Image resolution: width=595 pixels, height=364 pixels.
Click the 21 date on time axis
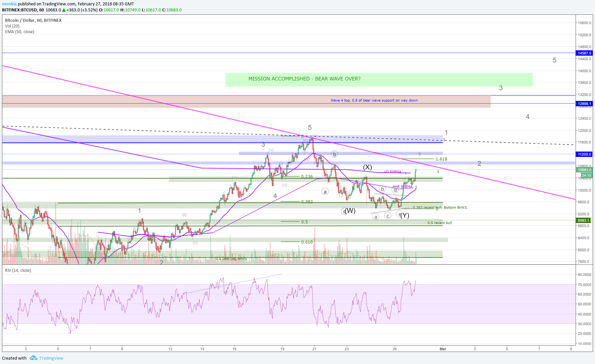tap(314, 349)
